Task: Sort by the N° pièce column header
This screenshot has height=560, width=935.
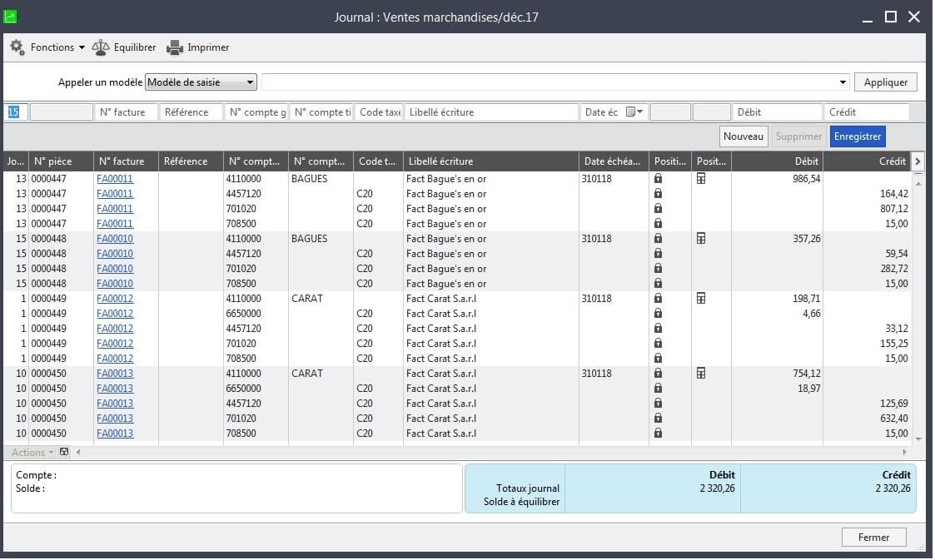Action: coord(61,161)
